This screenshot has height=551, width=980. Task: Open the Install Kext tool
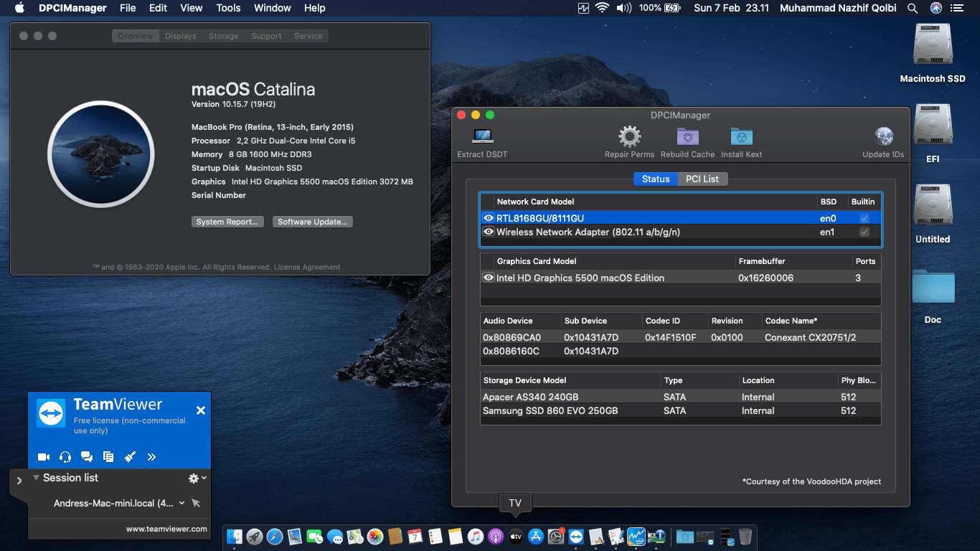pyautogui.click(x=741, y=136)
